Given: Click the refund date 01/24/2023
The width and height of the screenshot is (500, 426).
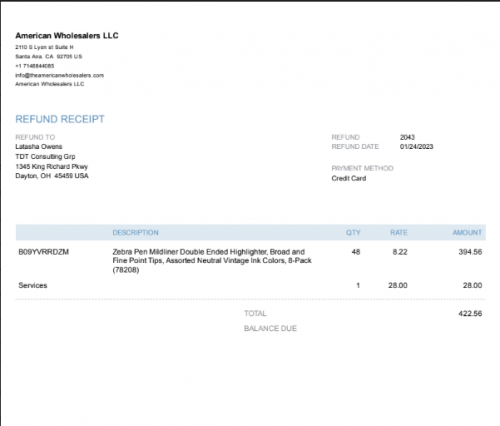Looking at the screenshot, I should [417, 147].
